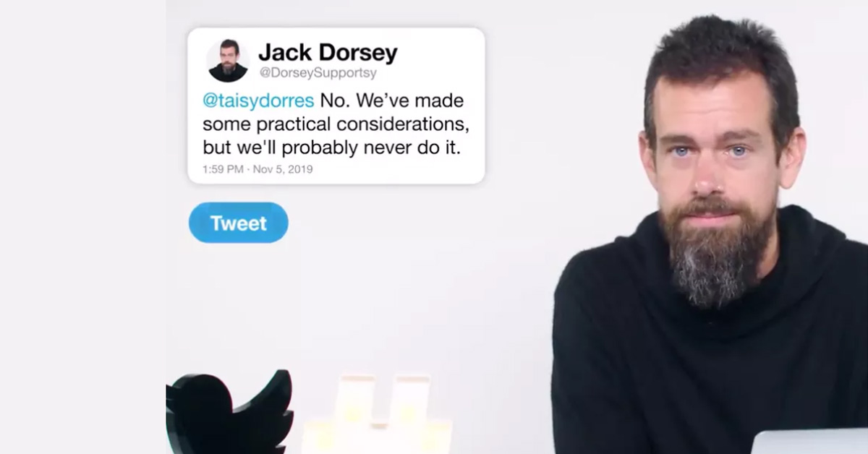The height and width of the screenshot is (454, 868).
Task: Open the @DorseySupportsy handle
Action: (x=318, y=73)
